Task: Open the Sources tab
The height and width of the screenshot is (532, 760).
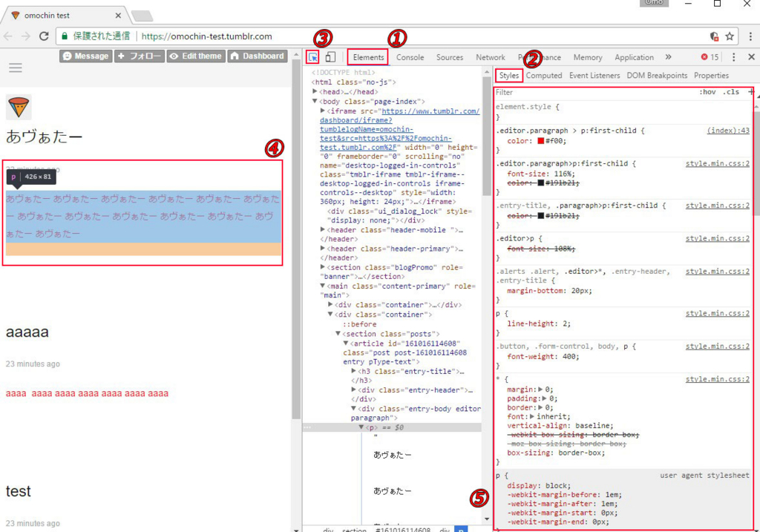Action: pos(449,57)
